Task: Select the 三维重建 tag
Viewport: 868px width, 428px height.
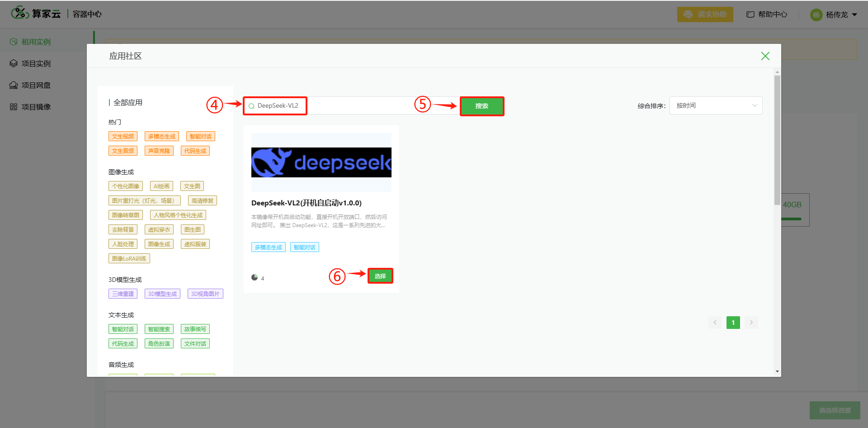Action: pyautogui.click(x=123, y=294)
